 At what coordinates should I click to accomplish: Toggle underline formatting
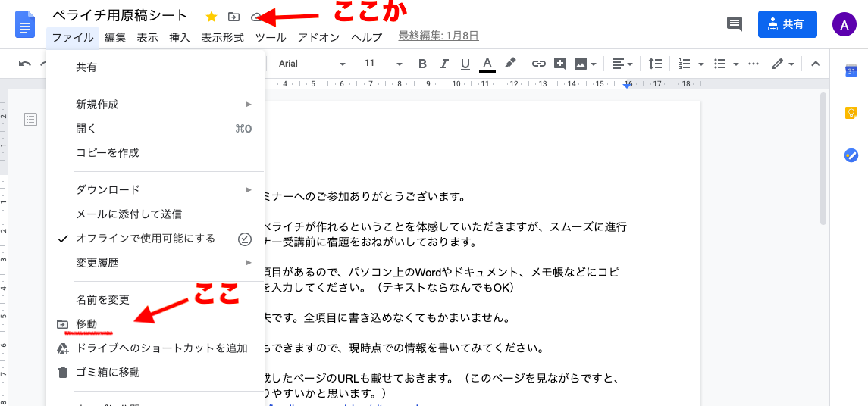465,64
